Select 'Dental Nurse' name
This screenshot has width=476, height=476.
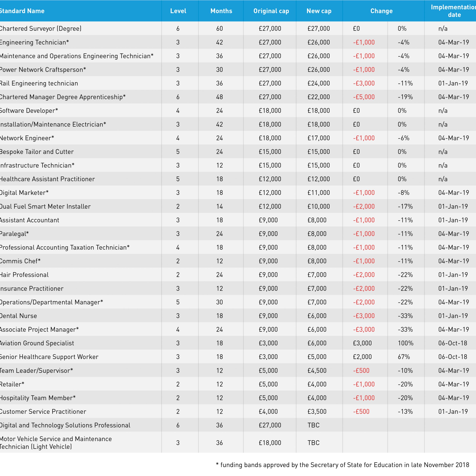pos(18,316)
